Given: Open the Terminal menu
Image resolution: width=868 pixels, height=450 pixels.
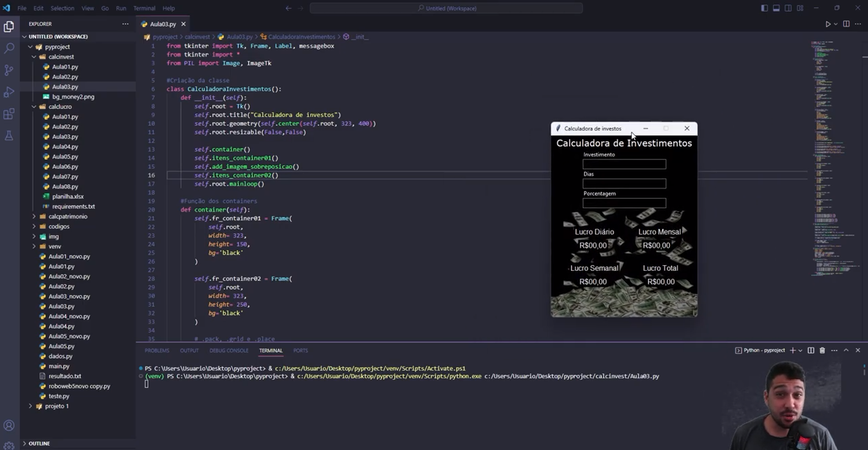Looking at the screenshot, I should pos(144,8).
